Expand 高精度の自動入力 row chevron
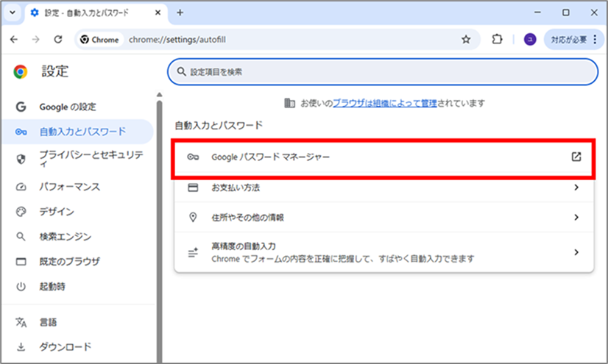Image resolution: width=608 pixels, height=364 pixels. click(576, 252)
